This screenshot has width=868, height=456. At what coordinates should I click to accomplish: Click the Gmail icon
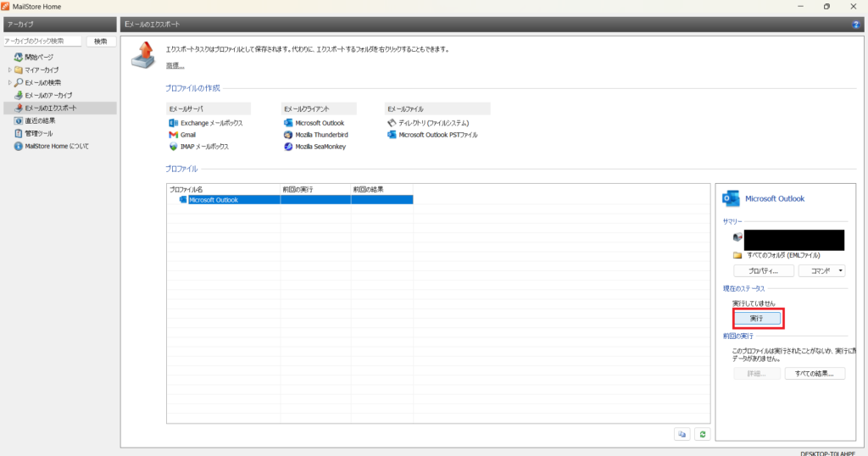pyautogui.click(x=173, y=135)
